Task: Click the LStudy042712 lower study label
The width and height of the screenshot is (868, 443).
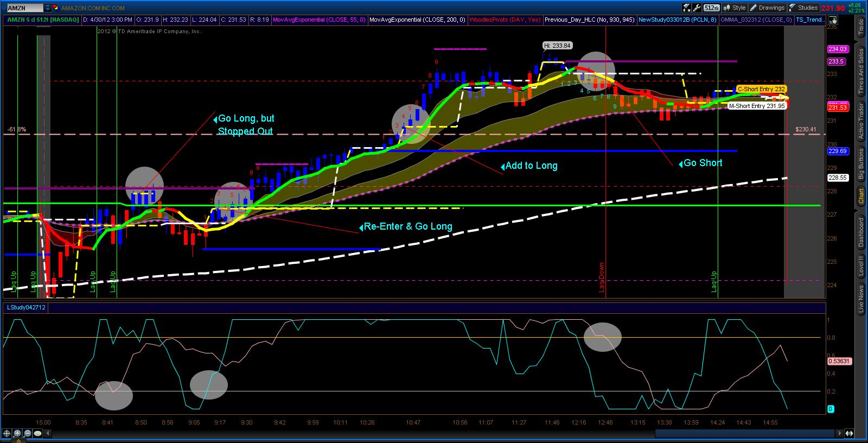Action: 26,307
